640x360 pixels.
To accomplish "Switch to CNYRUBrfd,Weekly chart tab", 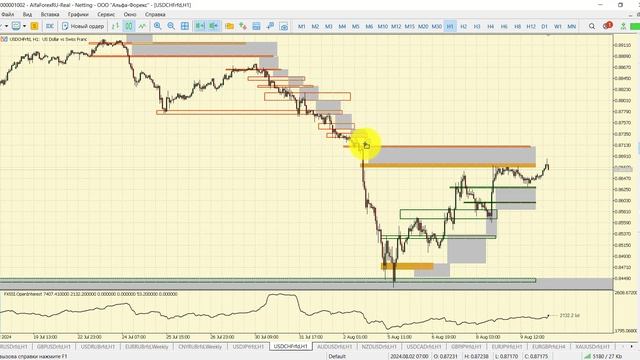I will 200,347.
